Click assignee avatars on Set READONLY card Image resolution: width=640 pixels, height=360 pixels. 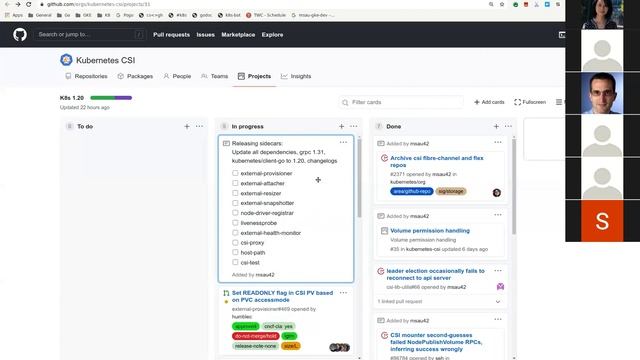point(340,347)
